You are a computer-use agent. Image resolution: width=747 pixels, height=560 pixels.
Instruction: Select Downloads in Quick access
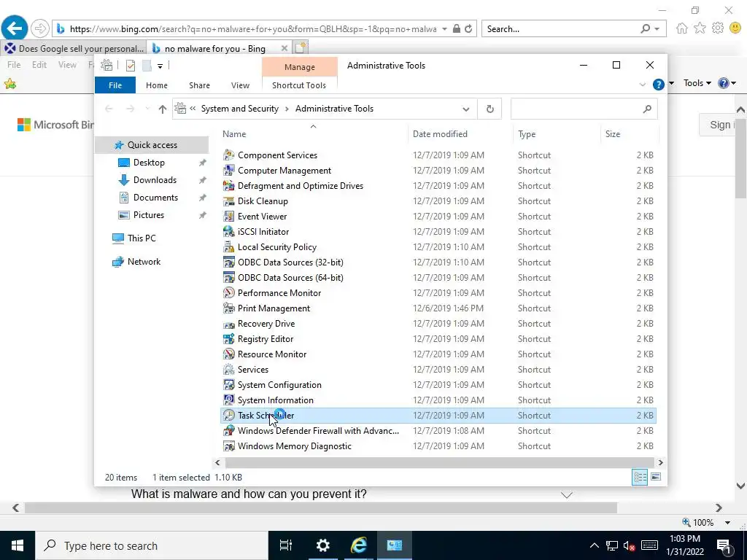pyautogui.click(x=155, y=180)
